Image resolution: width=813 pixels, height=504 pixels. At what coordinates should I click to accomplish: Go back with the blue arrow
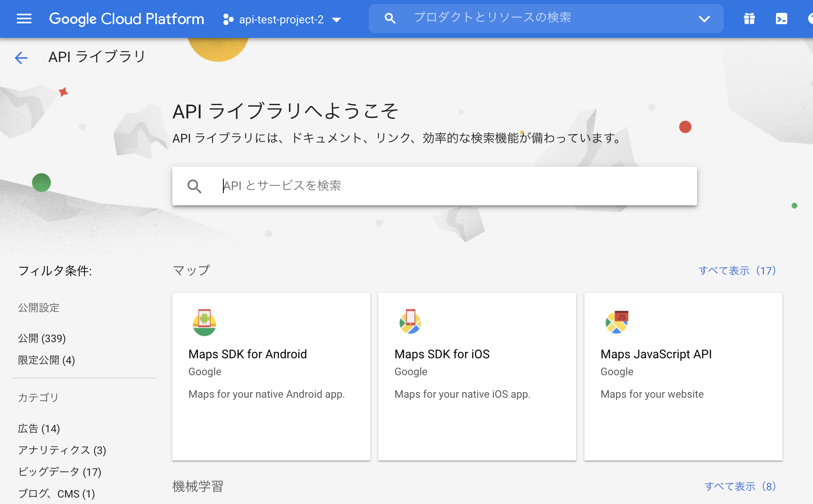(x=21, y=58)
